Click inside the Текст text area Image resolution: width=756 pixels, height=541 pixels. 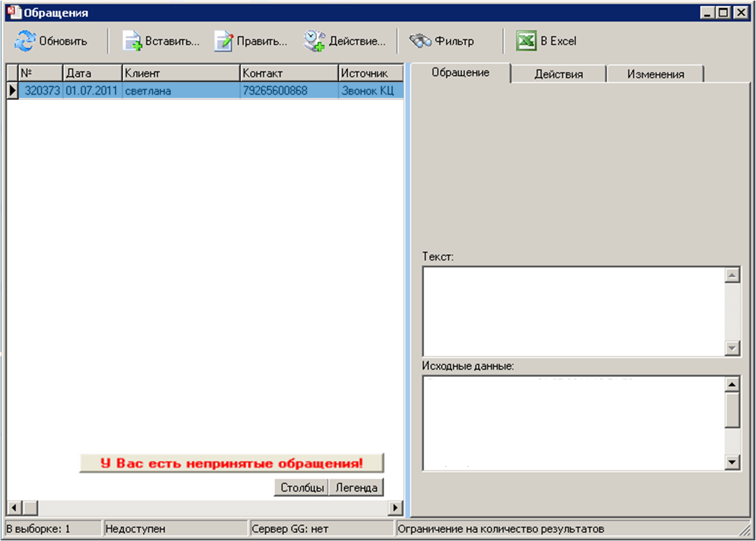(574, 311)
